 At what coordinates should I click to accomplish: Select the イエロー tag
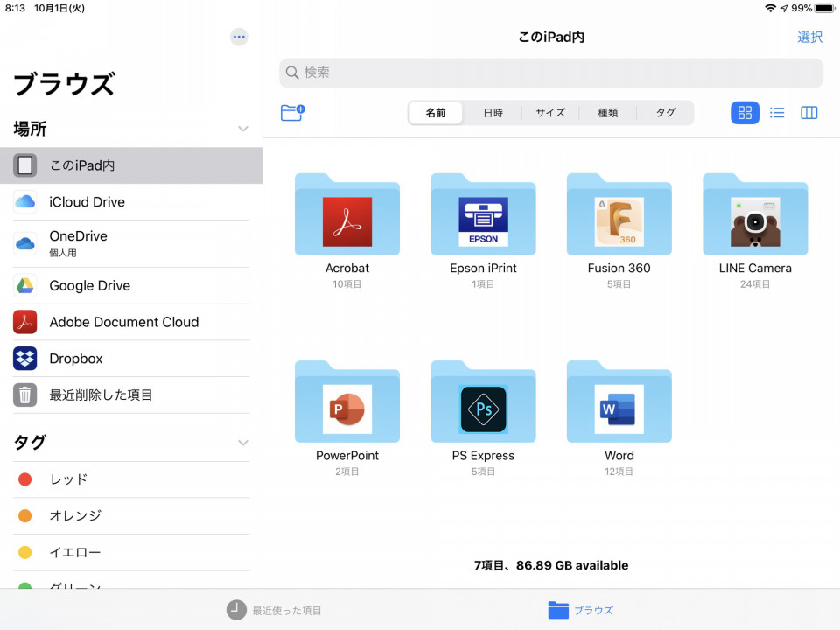coord(131,552)
